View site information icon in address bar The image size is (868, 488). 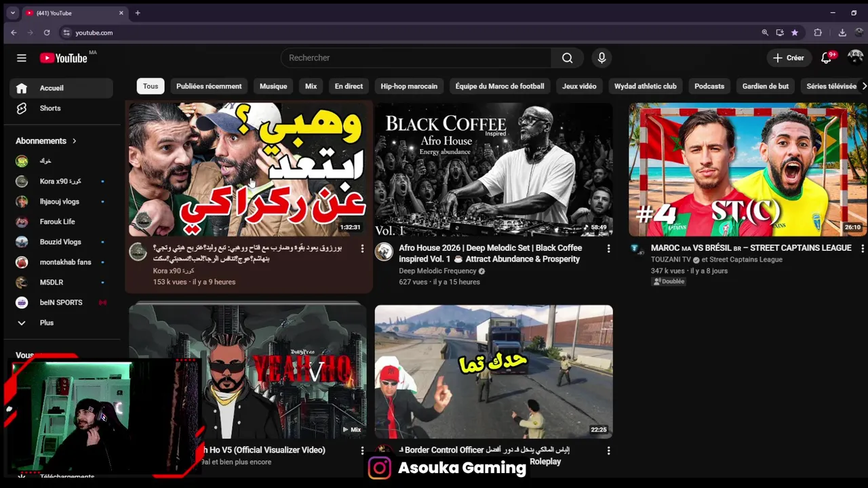pyautogui.click(x=66, y=33)
